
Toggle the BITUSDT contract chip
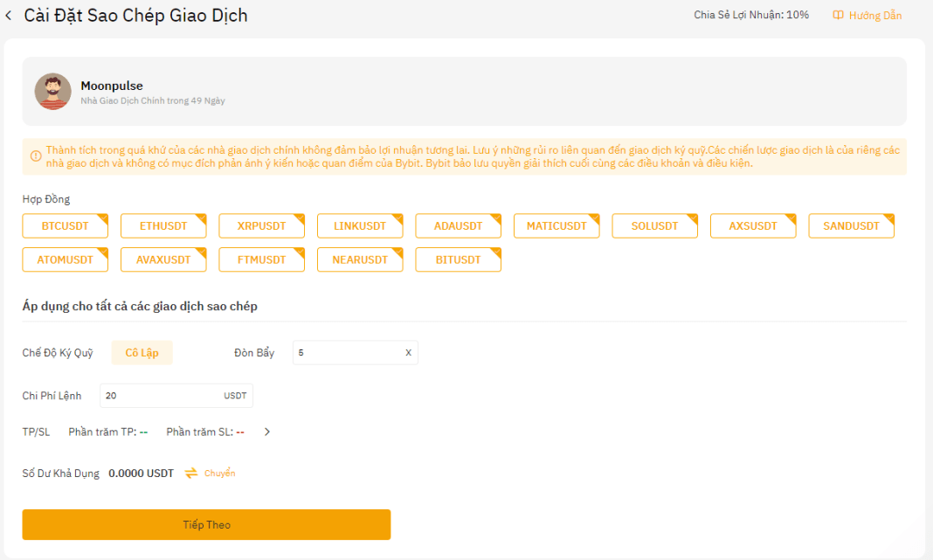(x=458, y=260)
